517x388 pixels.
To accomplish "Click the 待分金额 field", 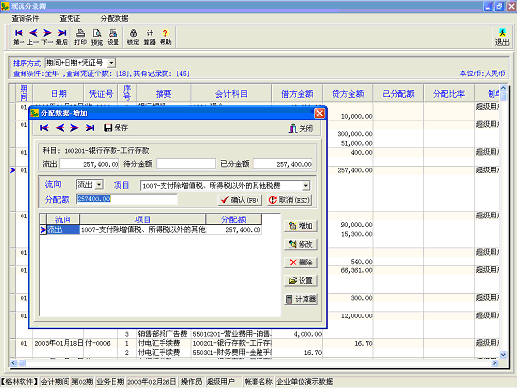I will tap(186, 164).
